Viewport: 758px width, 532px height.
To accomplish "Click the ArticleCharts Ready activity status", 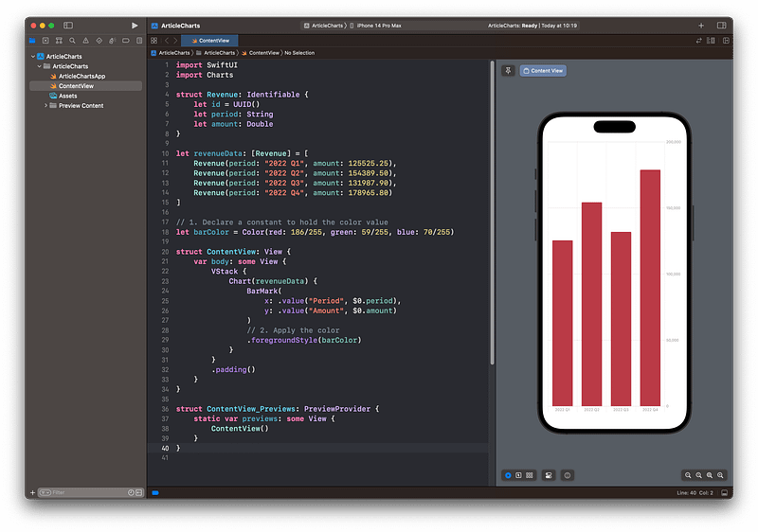I will pyautogui.click(x=532, y=26).
